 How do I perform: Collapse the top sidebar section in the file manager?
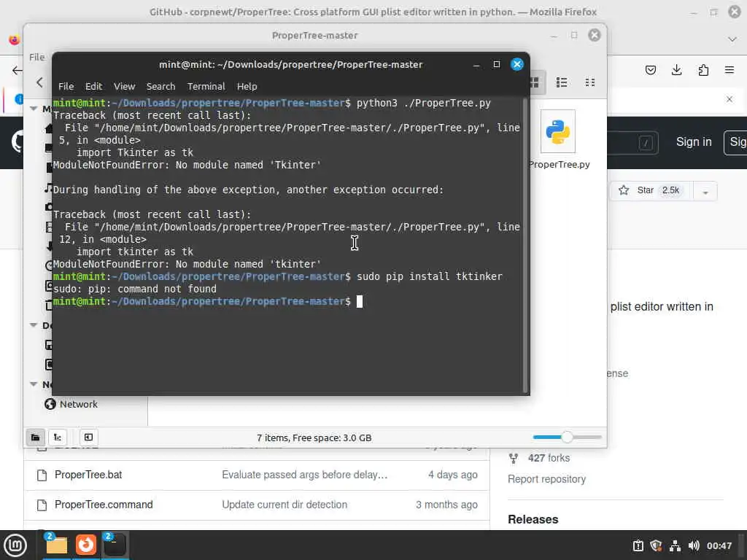tap(34, 109)
